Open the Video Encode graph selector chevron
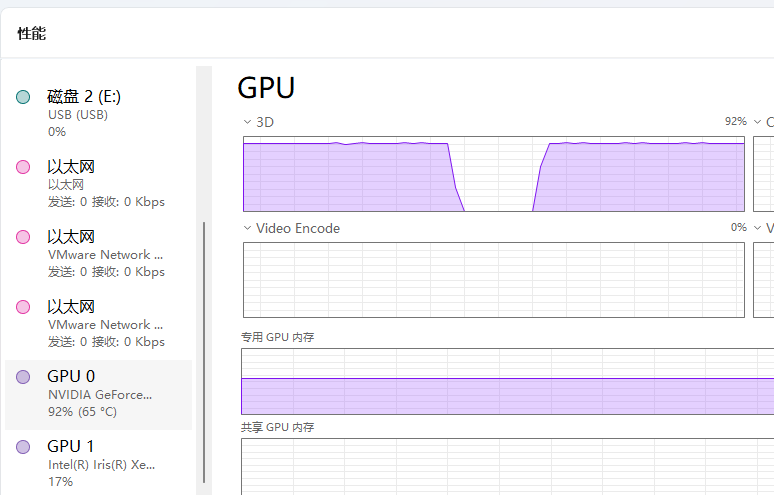 (x=247, y=228)
